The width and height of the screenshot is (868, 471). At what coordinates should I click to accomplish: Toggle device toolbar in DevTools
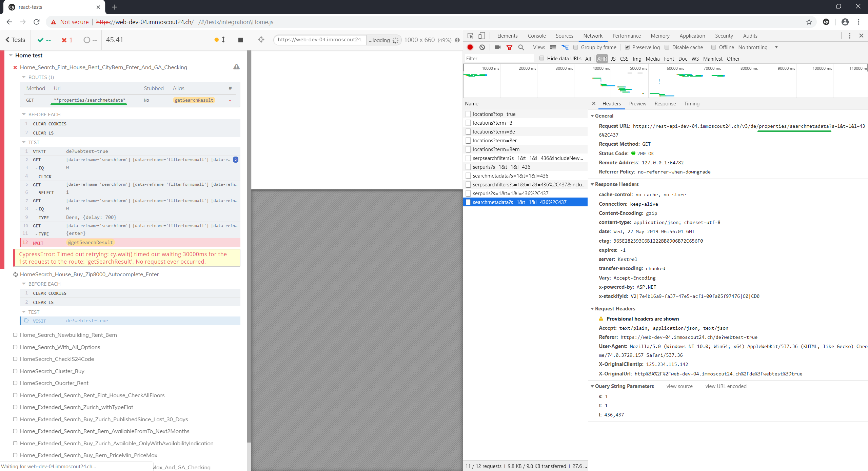click(482, 36)
